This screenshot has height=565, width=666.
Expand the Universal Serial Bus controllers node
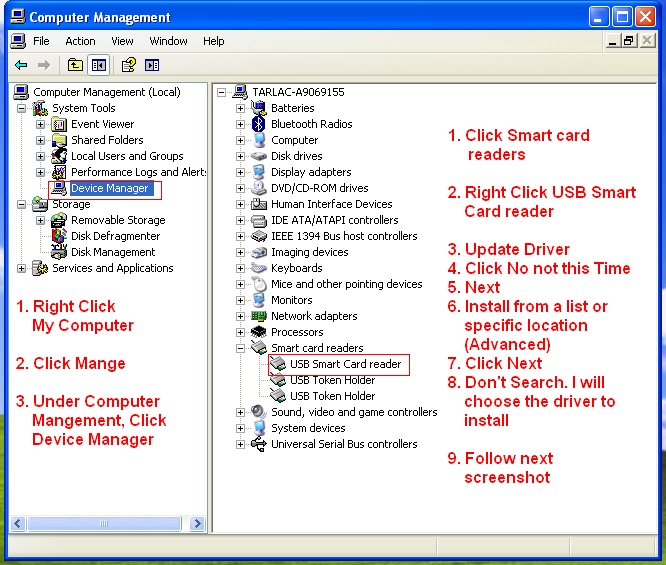[240, 444]
